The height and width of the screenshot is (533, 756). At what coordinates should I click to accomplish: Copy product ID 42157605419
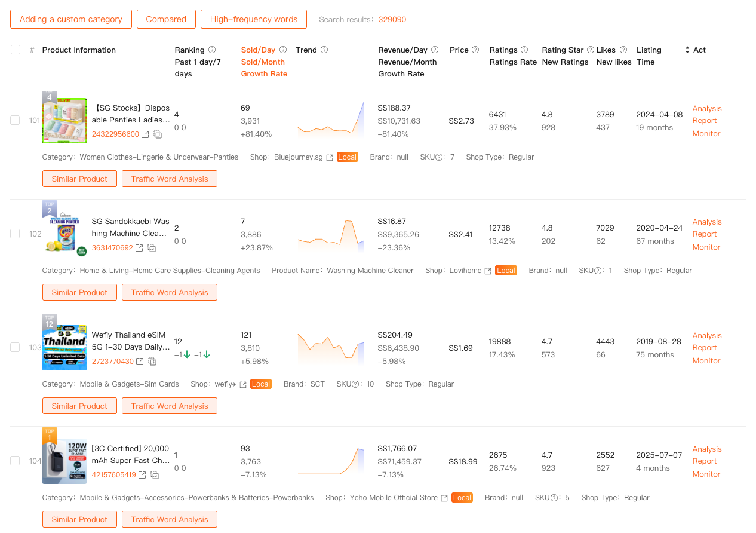click(x=155, y=475)
